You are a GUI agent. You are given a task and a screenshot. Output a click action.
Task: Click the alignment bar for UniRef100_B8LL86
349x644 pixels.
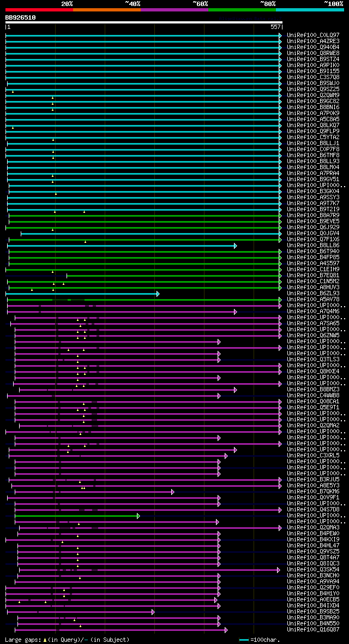(x=122, y=246)
